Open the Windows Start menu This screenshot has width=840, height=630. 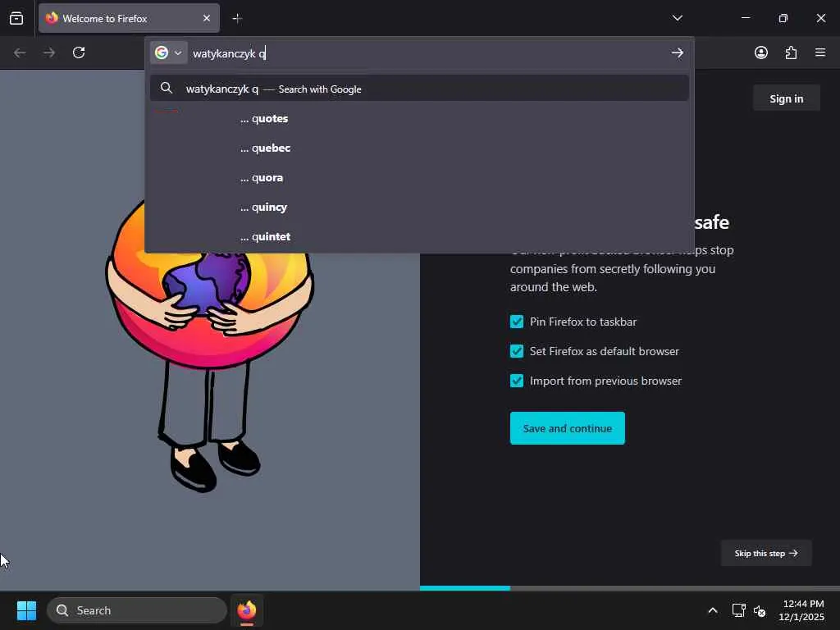pyautogui.click(x=26, y=610)
